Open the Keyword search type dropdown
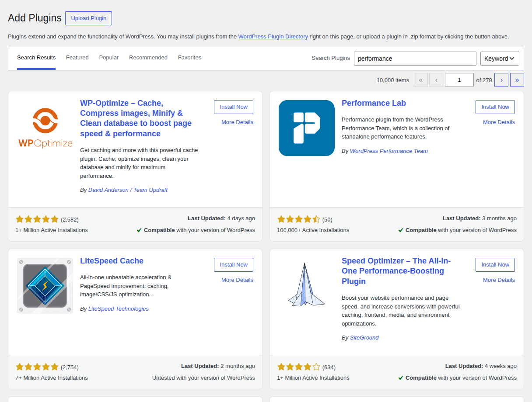532x402 pixels. pyautogui.click(x=500, y=59)
